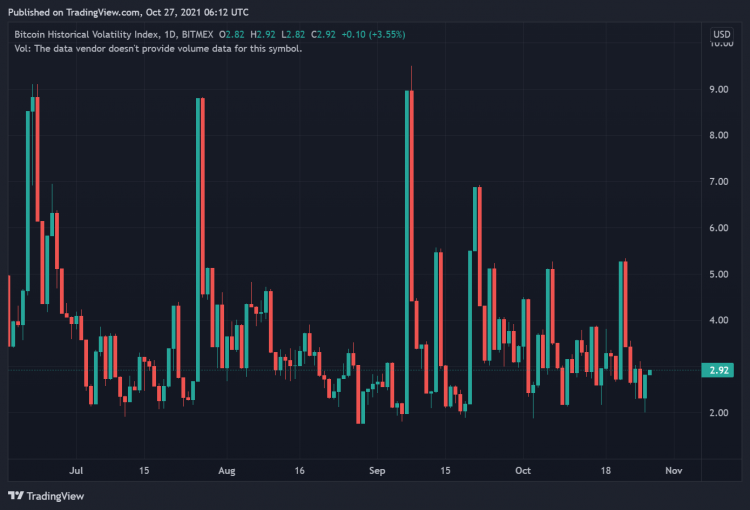Image resolution: width=750 pixels, height=510 pixels.
Task: Click the TradingView logo icon
Action: 15,495
